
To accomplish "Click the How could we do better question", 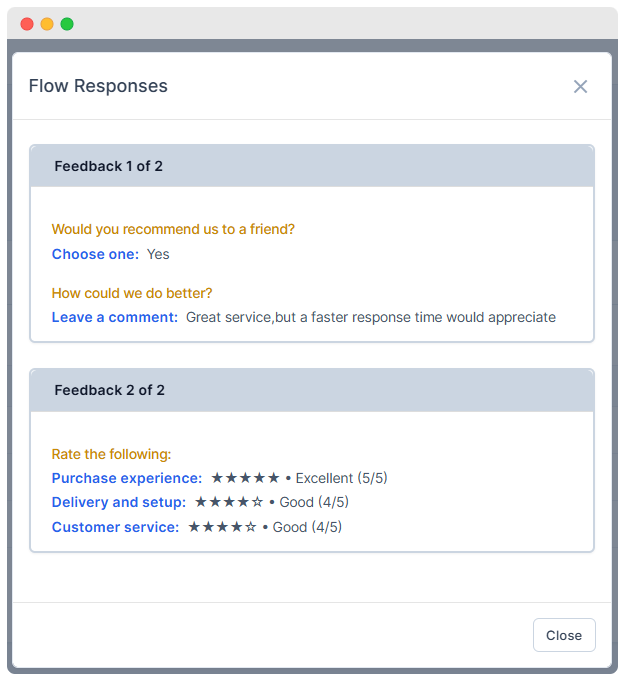I will [x=132, y=293].
